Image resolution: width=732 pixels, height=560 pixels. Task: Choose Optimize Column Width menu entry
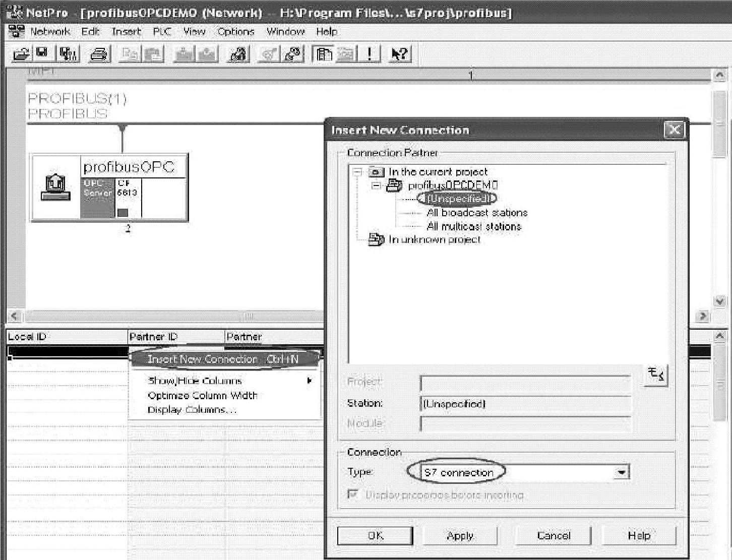pos(225,396)
